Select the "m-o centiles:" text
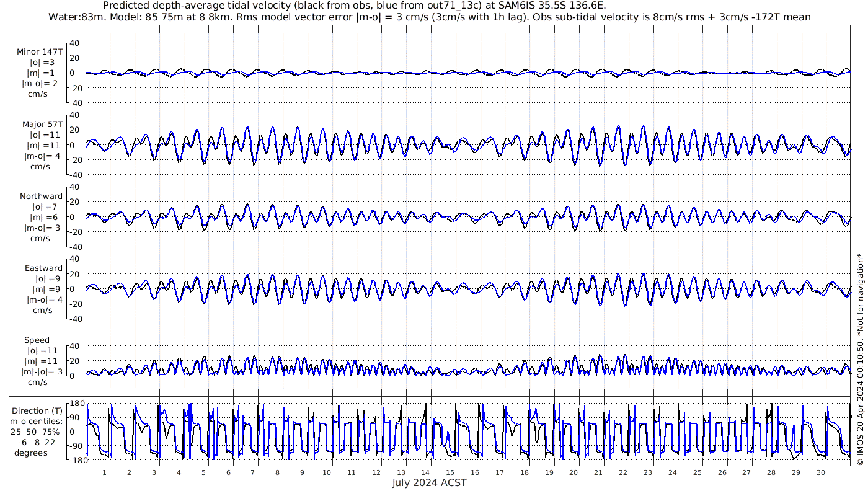Viewport: 868px width, 496px height. click(x=37, y=422)
